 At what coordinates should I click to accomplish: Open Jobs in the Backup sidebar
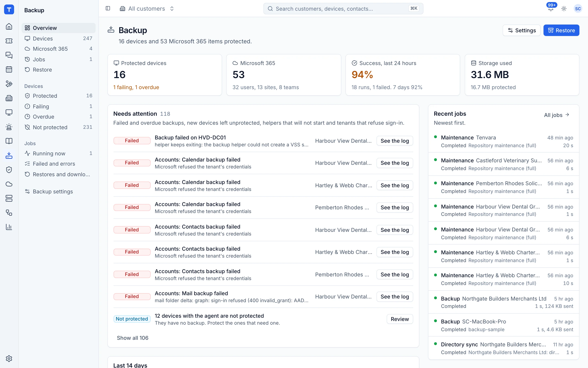(59, 59)
